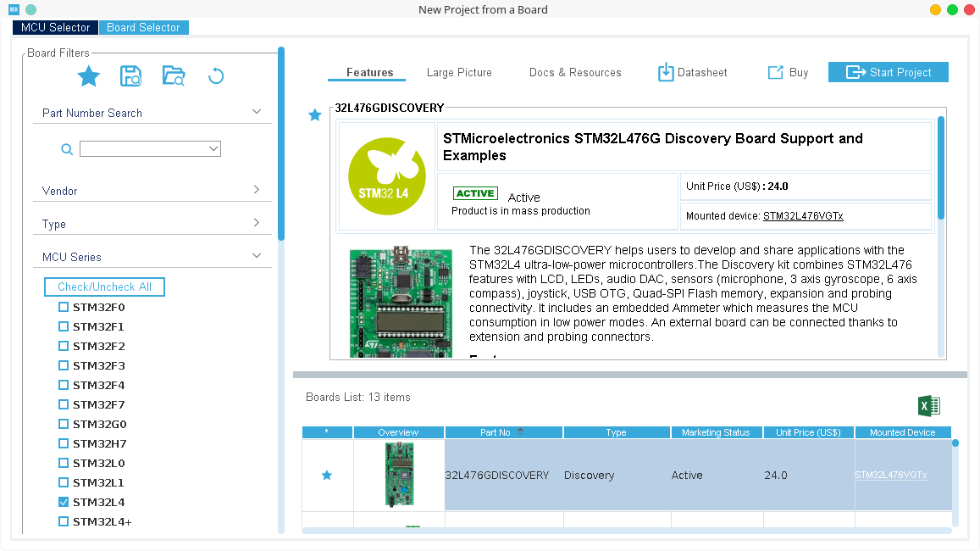Open the load saved search folder icon

pos(174,76)
